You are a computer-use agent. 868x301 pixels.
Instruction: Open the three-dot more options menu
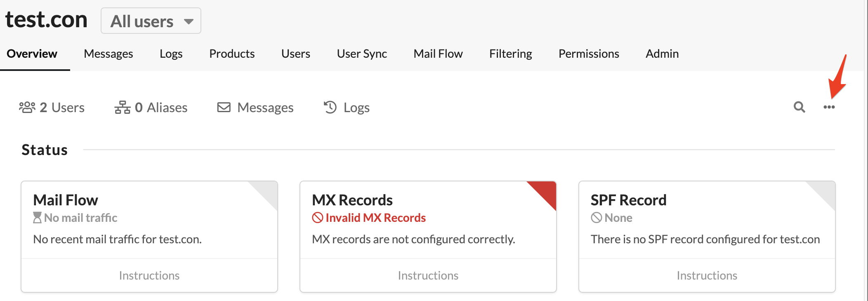pos(829,107)
